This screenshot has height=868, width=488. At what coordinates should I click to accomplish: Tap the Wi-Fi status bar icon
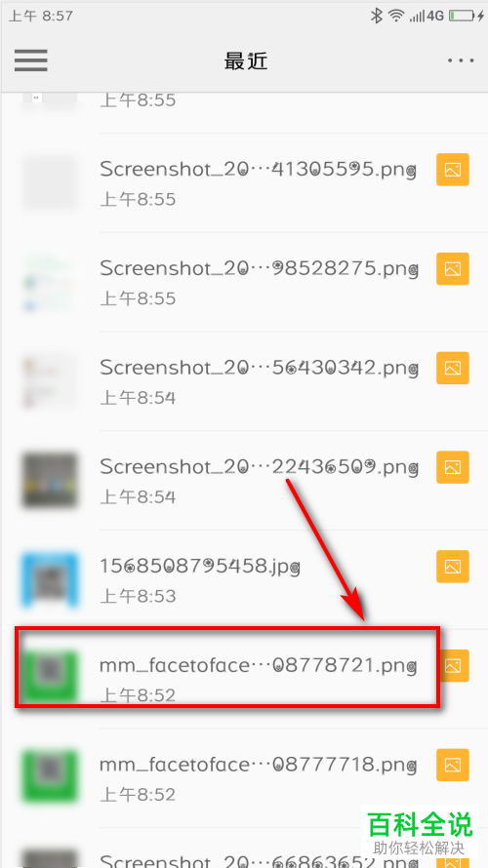[395, 16]
